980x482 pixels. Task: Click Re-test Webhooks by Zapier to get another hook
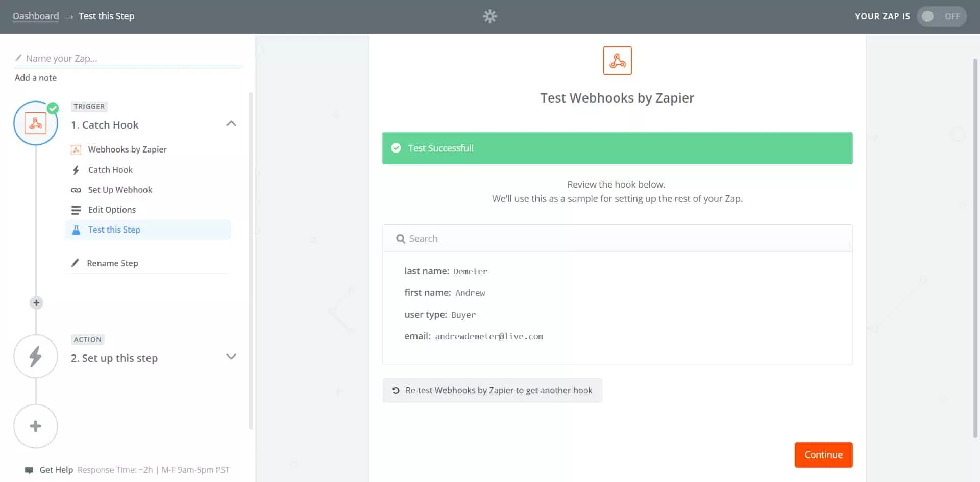click(x=492, y=390)
